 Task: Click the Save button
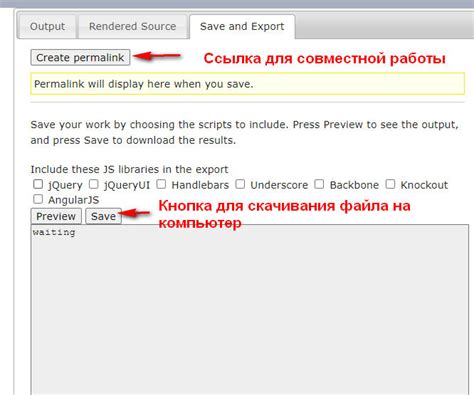pyautogui.click(x=103, y=216)
